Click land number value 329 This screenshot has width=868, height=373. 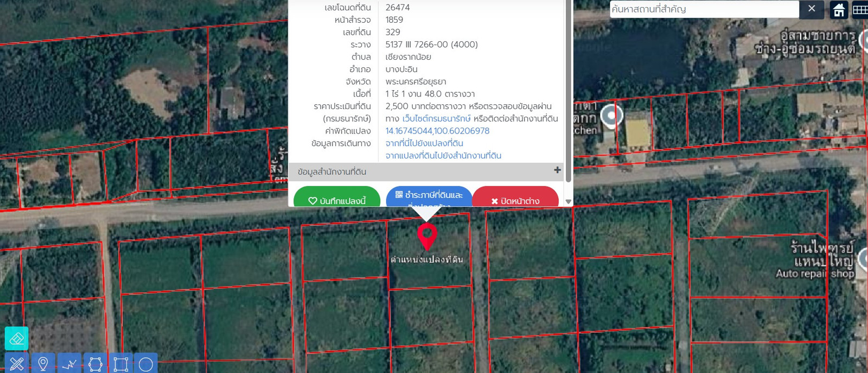point(393,33)
